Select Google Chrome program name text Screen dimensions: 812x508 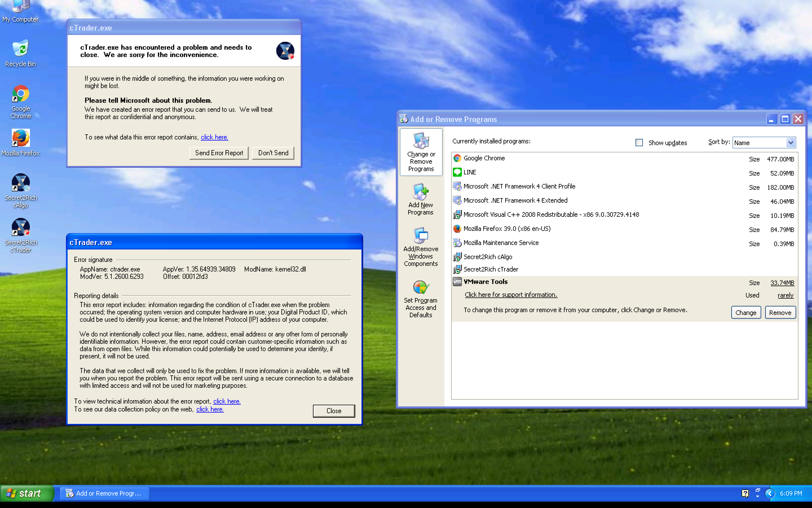coord(484,158)
